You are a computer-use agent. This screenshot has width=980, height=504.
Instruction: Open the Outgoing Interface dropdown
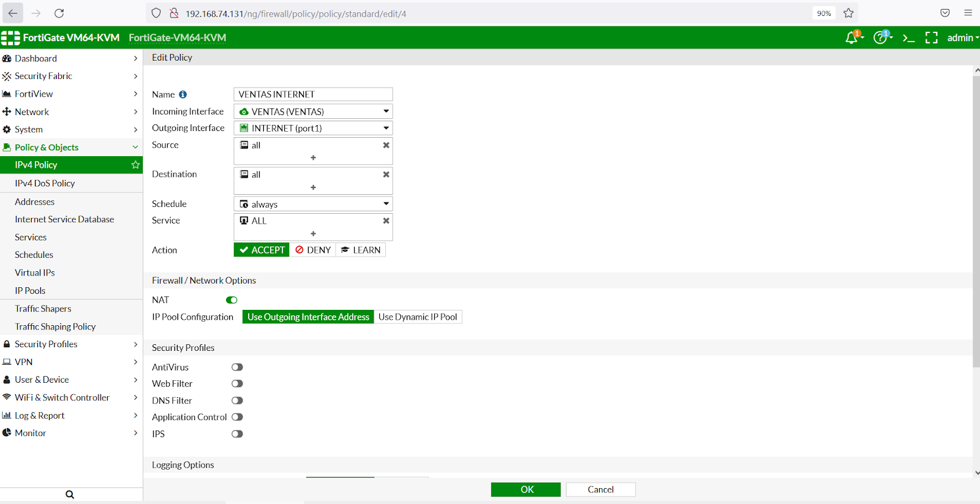point(313,128)
